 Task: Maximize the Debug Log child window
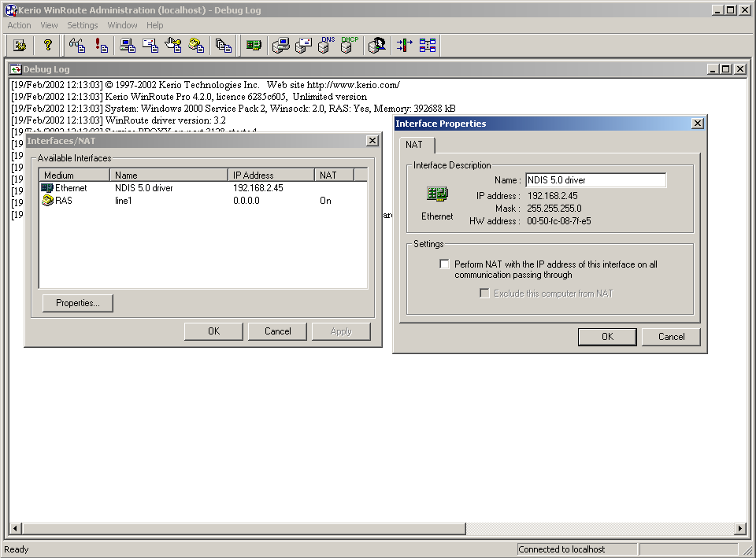[726, 69]
